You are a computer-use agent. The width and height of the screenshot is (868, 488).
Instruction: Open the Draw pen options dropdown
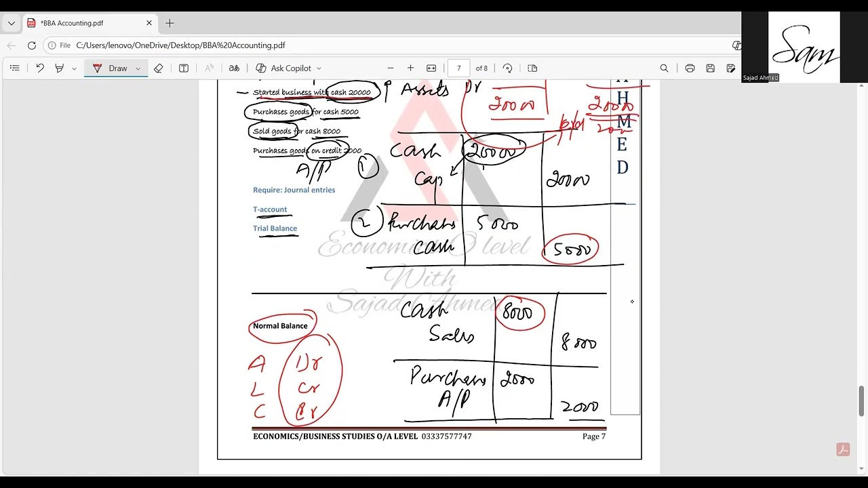138,68
